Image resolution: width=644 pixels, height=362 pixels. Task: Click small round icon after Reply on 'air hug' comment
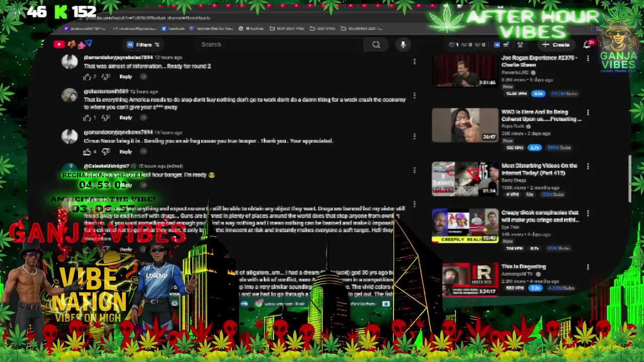click(x=143, y=151)
